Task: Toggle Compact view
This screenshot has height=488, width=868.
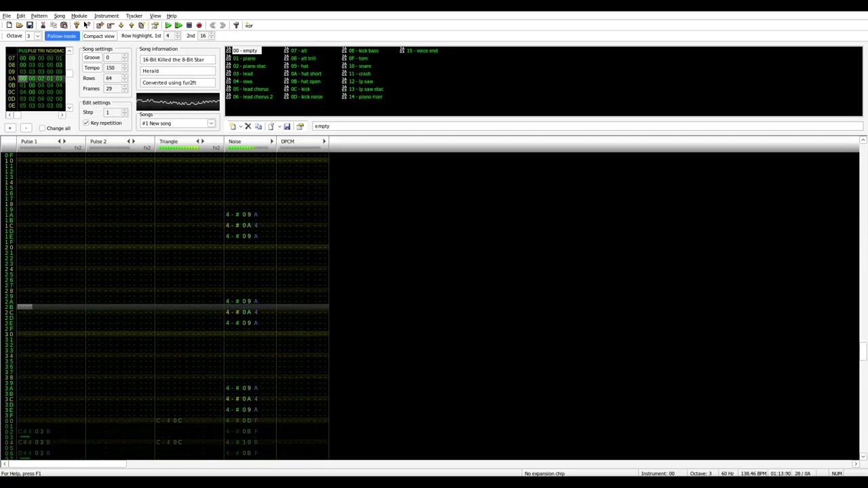Action: tap(99, 36)
